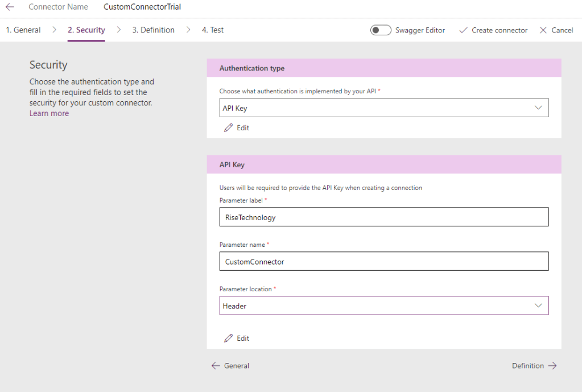Viewport: 582px width, 392px height.
Task: Click the pencil icon under Authentication type
Action: click(229, 128)
